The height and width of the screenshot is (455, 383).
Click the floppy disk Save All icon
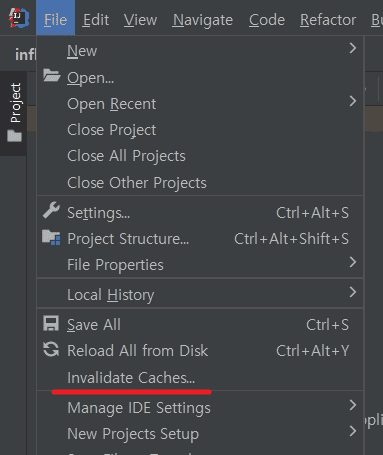click(x=51, y=323)
